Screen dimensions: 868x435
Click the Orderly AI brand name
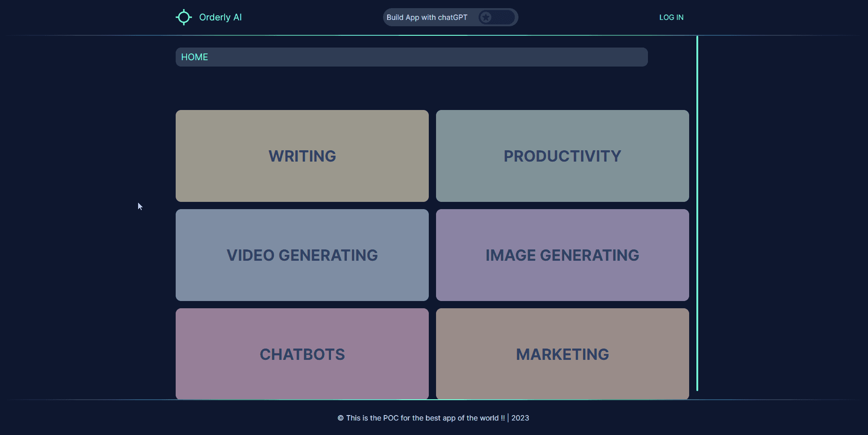[x=221, y=17]
